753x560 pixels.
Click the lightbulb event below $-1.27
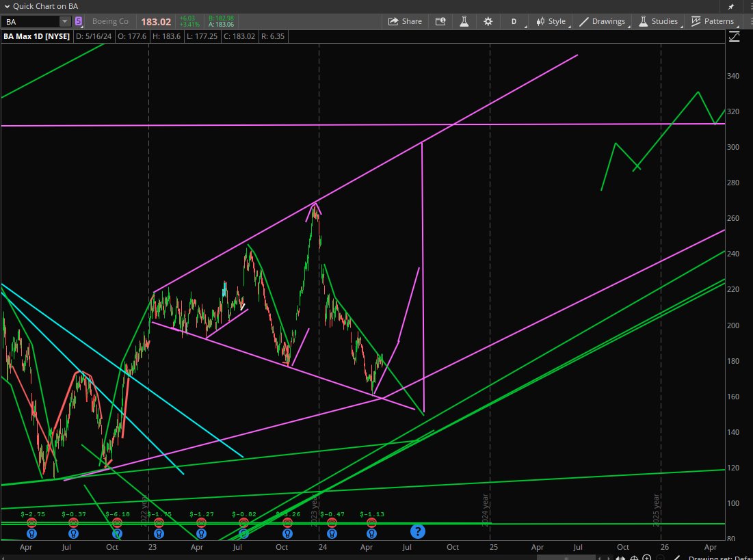coord(201,533)
